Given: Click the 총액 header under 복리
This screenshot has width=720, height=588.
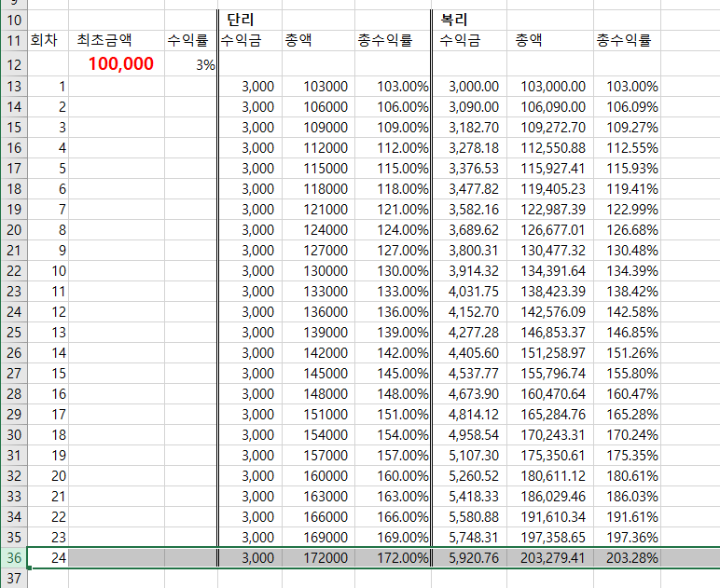Looking at the screenshot, I should 550,40.
